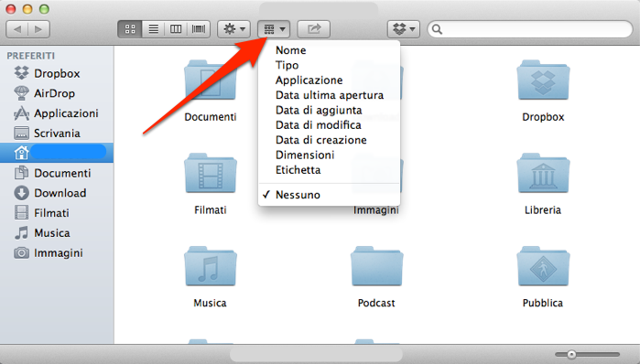The height and width of the screenshot is (364, 640).
Task: Close the arrange-by dropdown button
Action: pyautogui.click(x=274, y=29)
